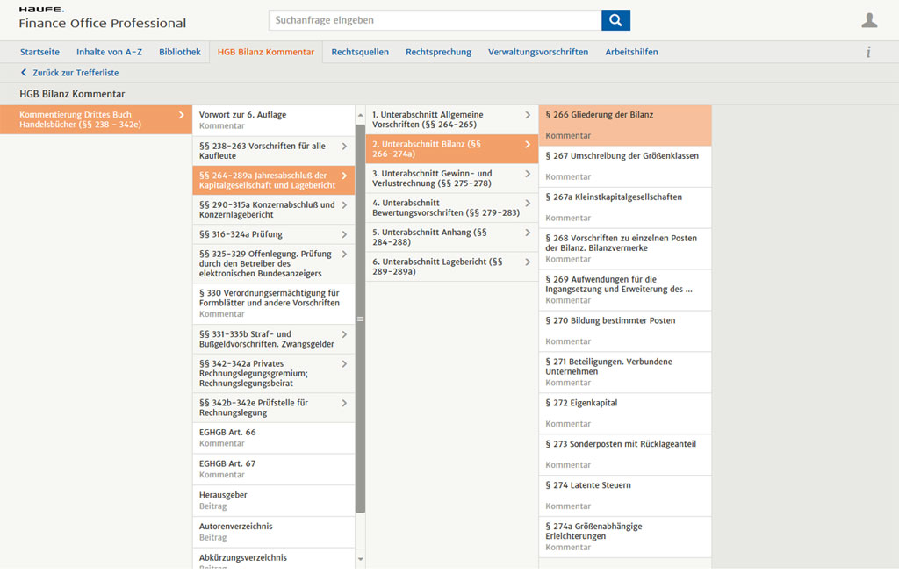The width and height of the screenshot is (899, 588).
Task: Open the Herausgeber Beitrag
Action: (x=274, y=500)
